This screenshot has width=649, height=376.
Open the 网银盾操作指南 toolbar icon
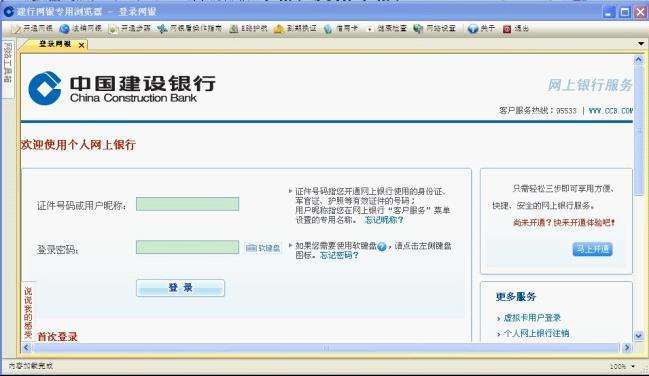click(162, 29)
